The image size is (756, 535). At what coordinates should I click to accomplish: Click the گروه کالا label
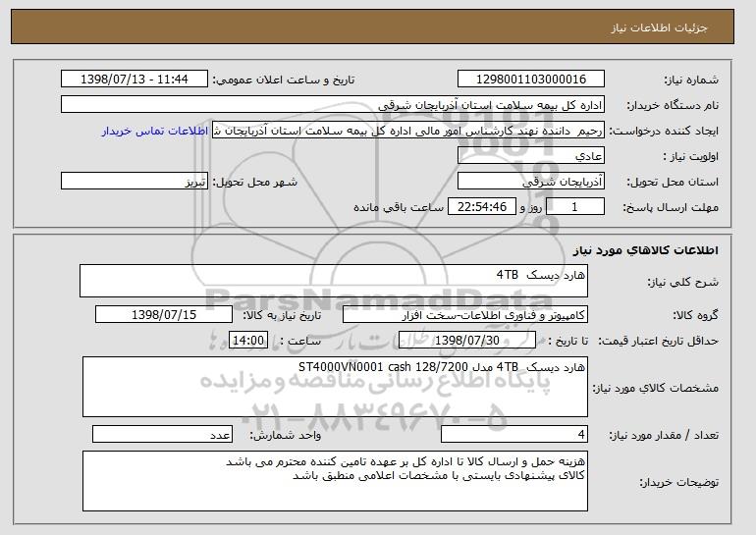[695, 316]
